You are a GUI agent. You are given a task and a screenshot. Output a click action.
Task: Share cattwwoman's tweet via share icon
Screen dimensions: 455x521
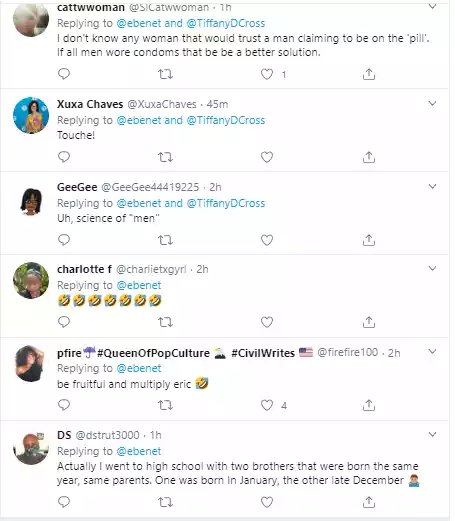coord(369,74)
